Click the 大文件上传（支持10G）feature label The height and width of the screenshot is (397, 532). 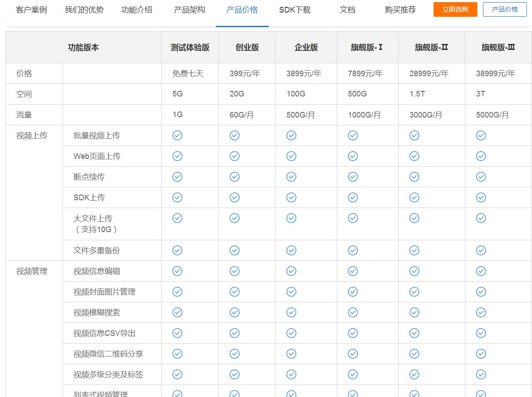(x=96, y=224)
